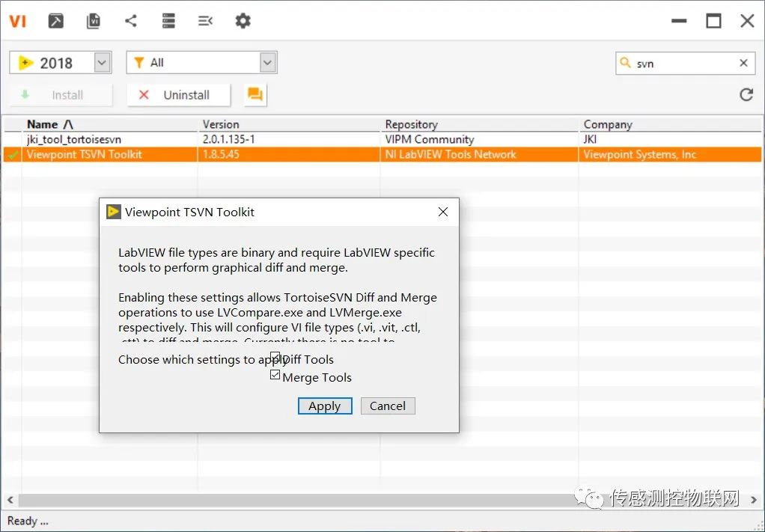This screenshot has width=765, height=532.
Task: Open the repository server stack icon
Action: point(168,21)
